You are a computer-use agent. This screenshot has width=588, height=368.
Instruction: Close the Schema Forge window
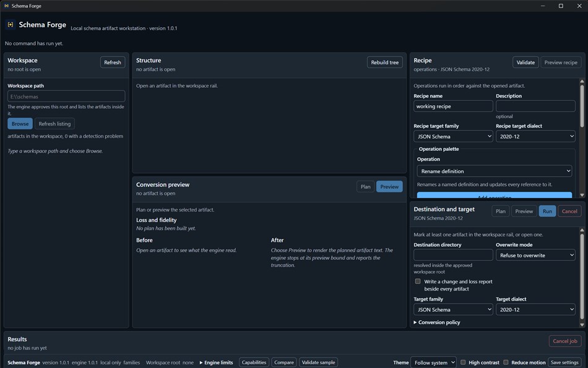coord(579,6)
